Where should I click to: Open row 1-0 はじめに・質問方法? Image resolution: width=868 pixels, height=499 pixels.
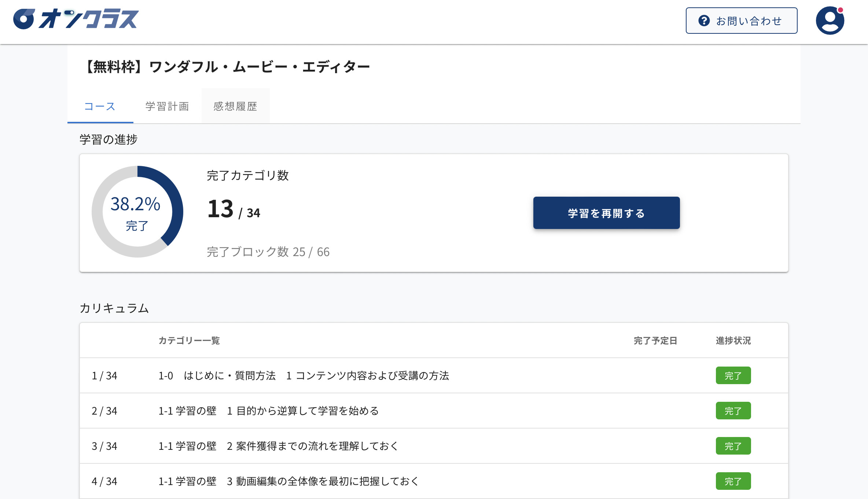[x=434, y=375]
